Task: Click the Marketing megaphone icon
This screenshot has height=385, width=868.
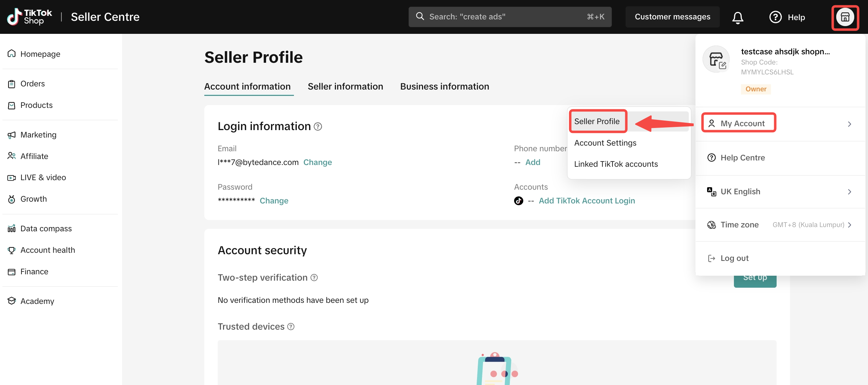Action: point(12,135)
